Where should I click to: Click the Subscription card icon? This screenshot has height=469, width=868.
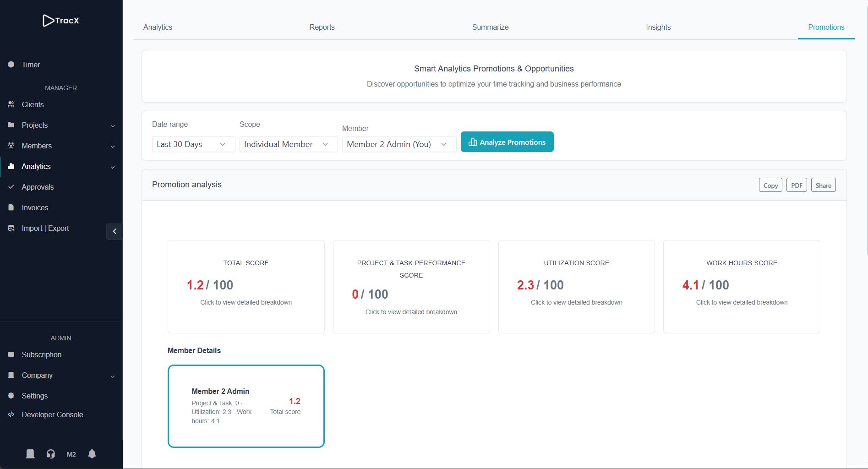click(x=11, y=354)
